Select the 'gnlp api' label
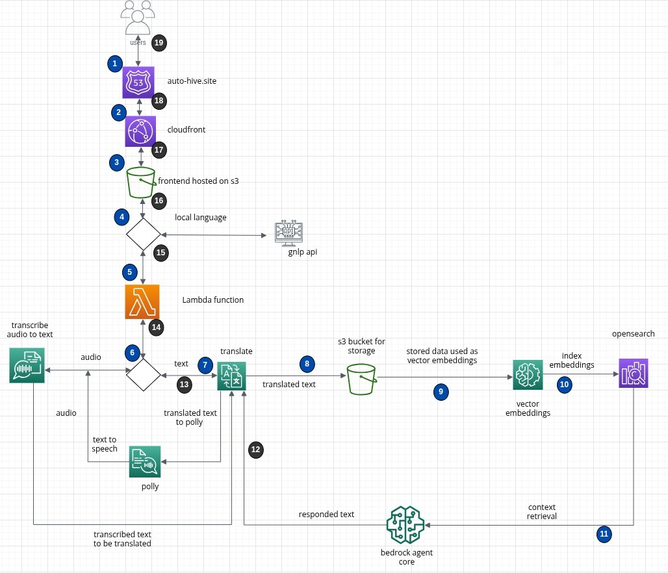 pyautogui.click(x=302, y=252)
